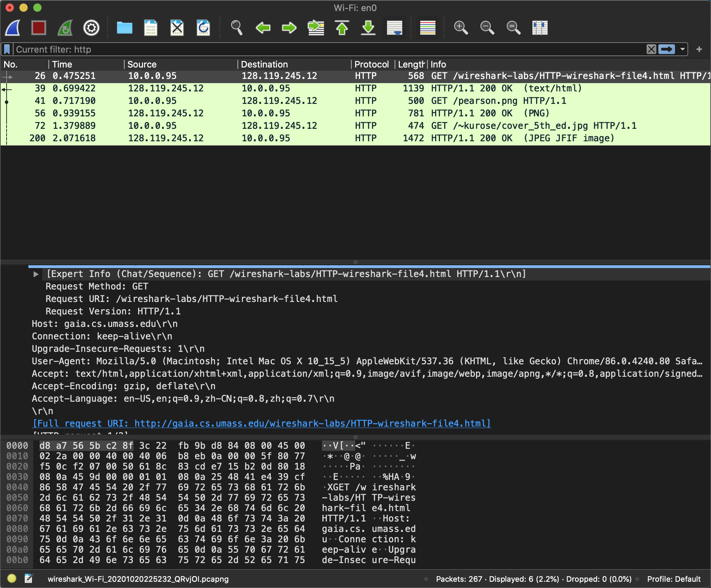Click the yellow expert info status circle
This screenshot has height=588, width=711.
[x=12, y=578]
